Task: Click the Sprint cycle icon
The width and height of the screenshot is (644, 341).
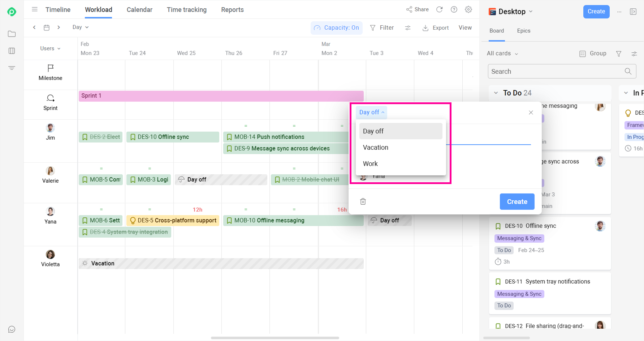Action: coord(51,98)
